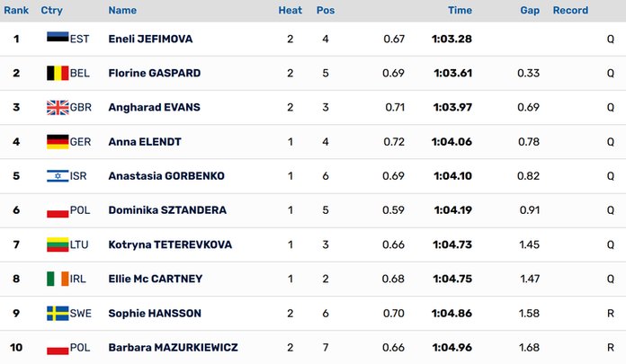Viewport: 626px width, 364px height.
Task: Open Eneli JEFIMOVA athlete profile
Action: (x=150, y=39)
